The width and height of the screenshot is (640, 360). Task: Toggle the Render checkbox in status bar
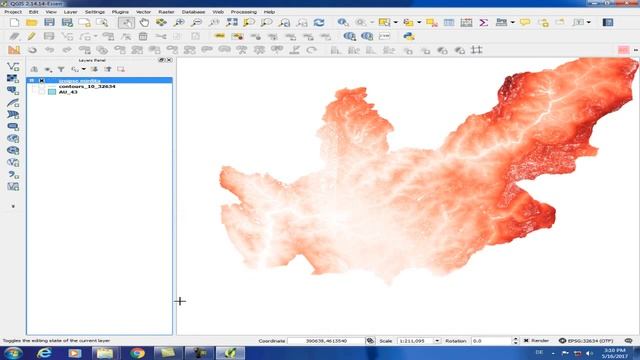click(526, 340)
